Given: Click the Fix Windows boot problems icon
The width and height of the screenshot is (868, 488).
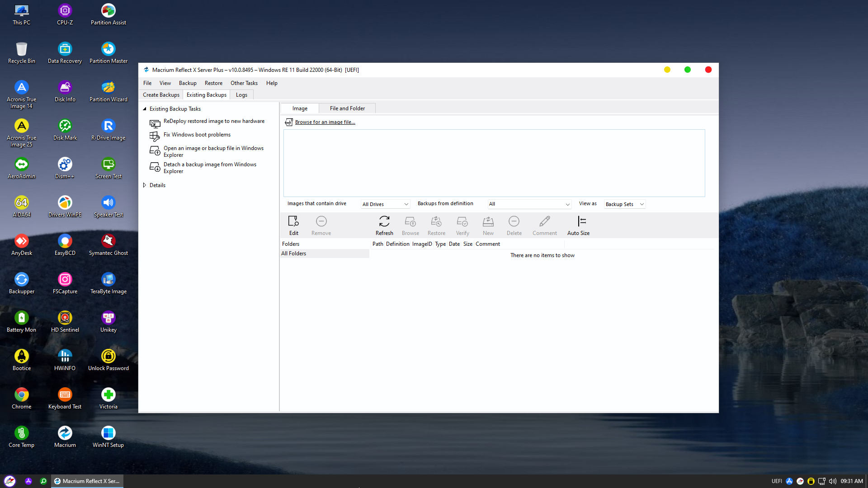Looking at the screenshot, I should pyautogui.click(x=155, y=136).
